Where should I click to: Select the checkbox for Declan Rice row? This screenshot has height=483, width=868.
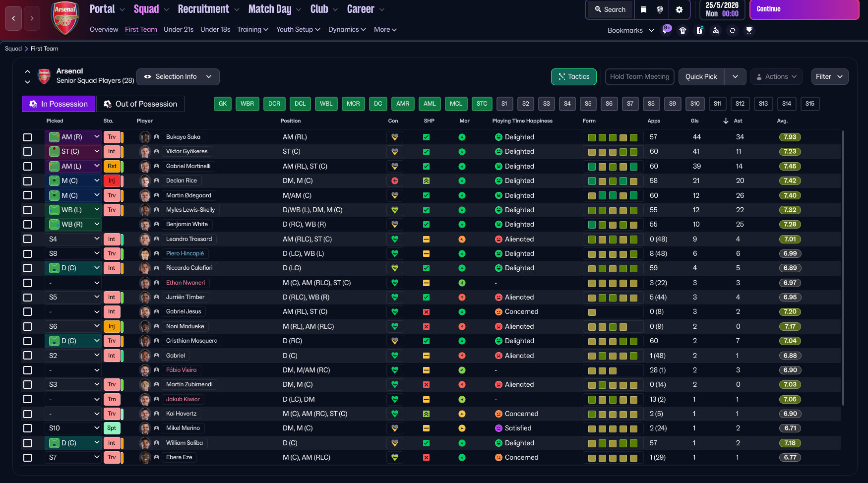(x=28, y=181)
